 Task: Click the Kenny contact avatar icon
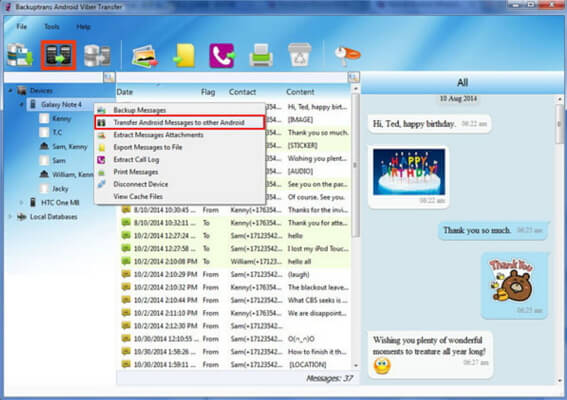click(x=44, y=118)
